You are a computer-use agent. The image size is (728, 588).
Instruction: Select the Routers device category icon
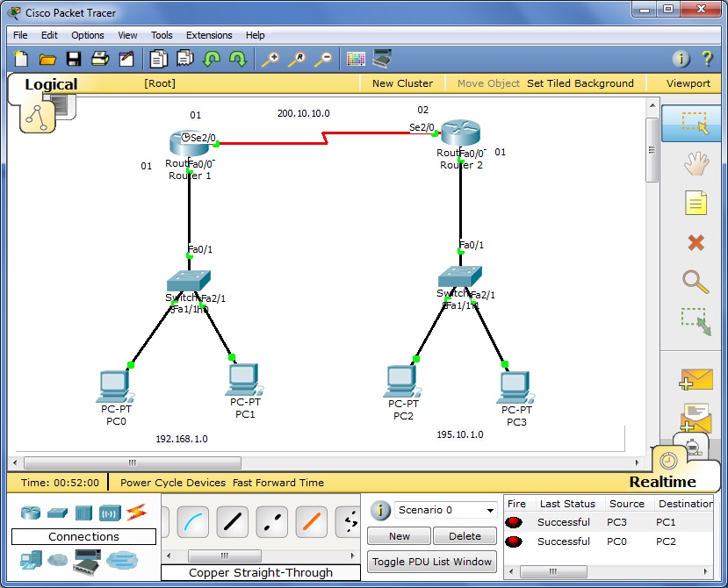31,513
